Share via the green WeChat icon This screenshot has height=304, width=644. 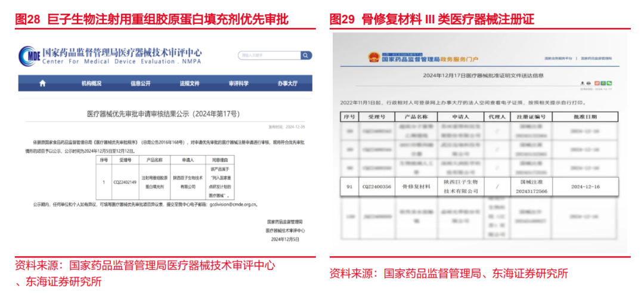[x=609, y=83]
